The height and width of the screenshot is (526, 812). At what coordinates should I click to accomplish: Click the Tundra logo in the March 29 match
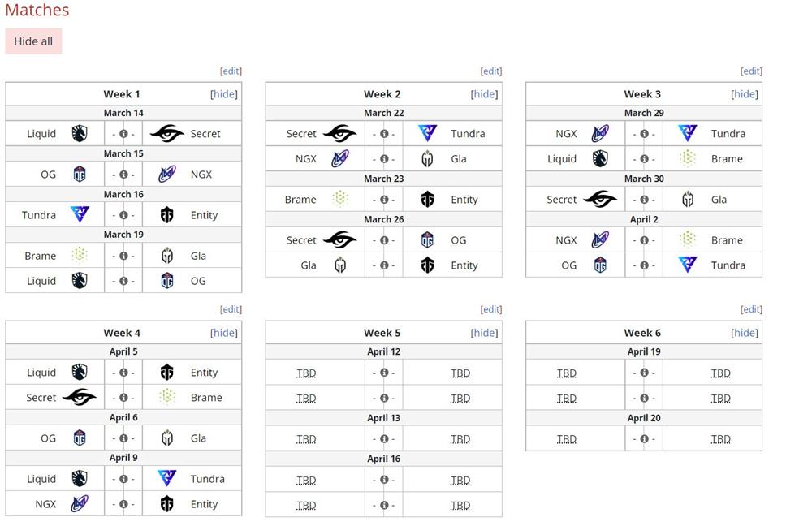686,133
